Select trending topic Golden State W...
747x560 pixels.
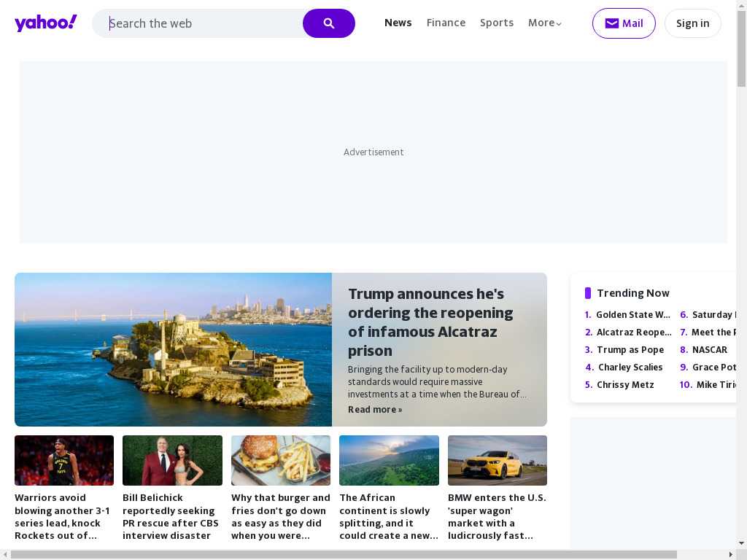click(633, 315)
